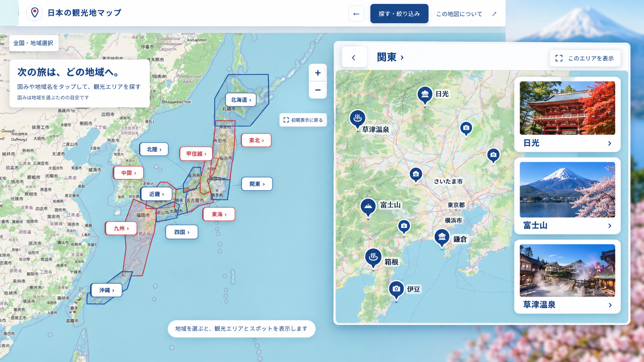Open the 沖縄 region label
Image resolution: width=644 pixels, height=362 pixels.
click(107, 290)
